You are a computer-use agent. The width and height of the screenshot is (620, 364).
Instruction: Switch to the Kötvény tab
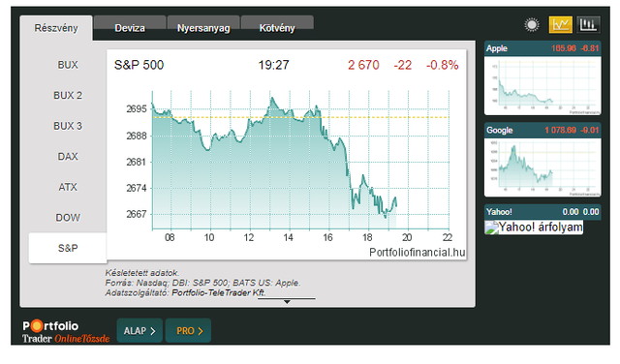click(277, 28)
